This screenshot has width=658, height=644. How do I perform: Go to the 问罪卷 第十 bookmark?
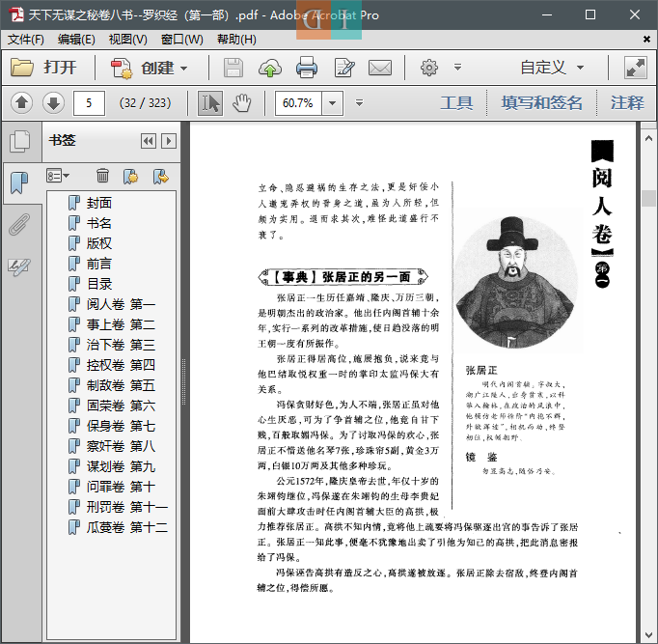[x=121, y=487]
